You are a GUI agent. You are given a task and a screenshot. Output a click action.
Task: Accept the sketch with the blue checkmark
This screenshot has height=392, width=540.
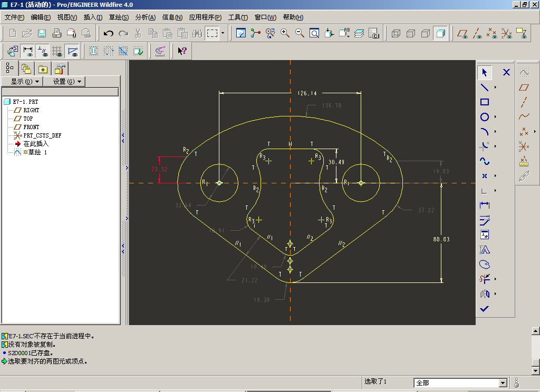[485, 309]
